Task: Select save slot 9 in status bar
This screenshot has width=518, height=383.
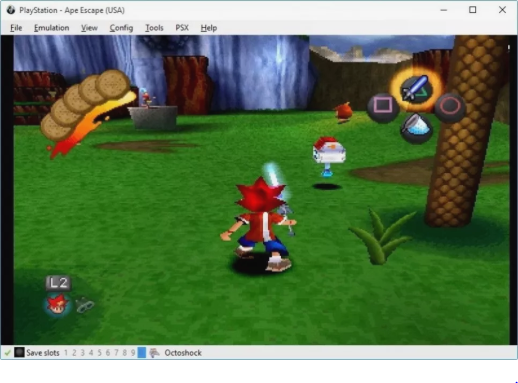Action: coord(133,353)
